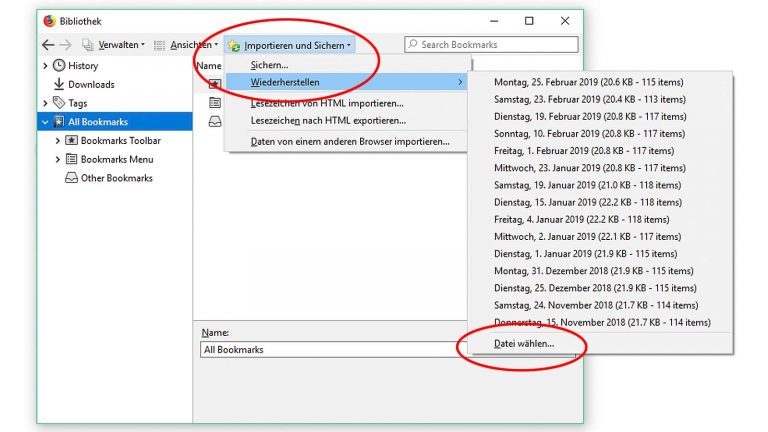768x432 pixels.
Task: Click Datei wählen... in the submenu
Action: tap(524, 344)
